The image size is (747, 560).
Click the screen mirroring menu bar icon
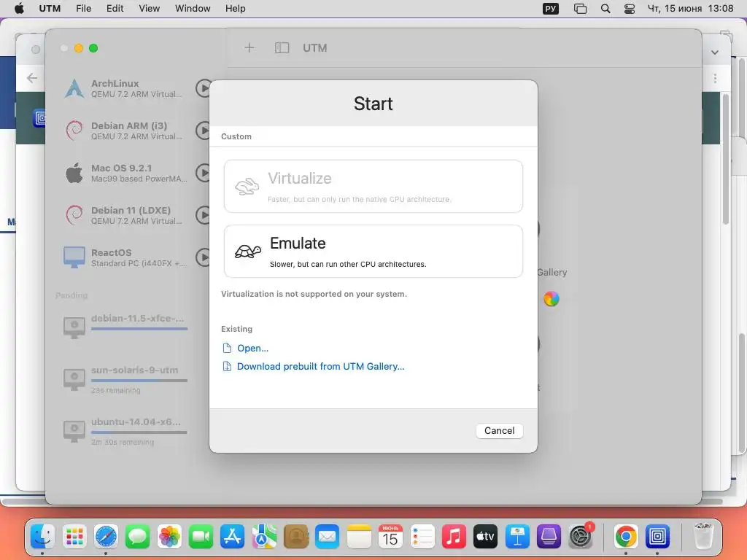[580, 9]
